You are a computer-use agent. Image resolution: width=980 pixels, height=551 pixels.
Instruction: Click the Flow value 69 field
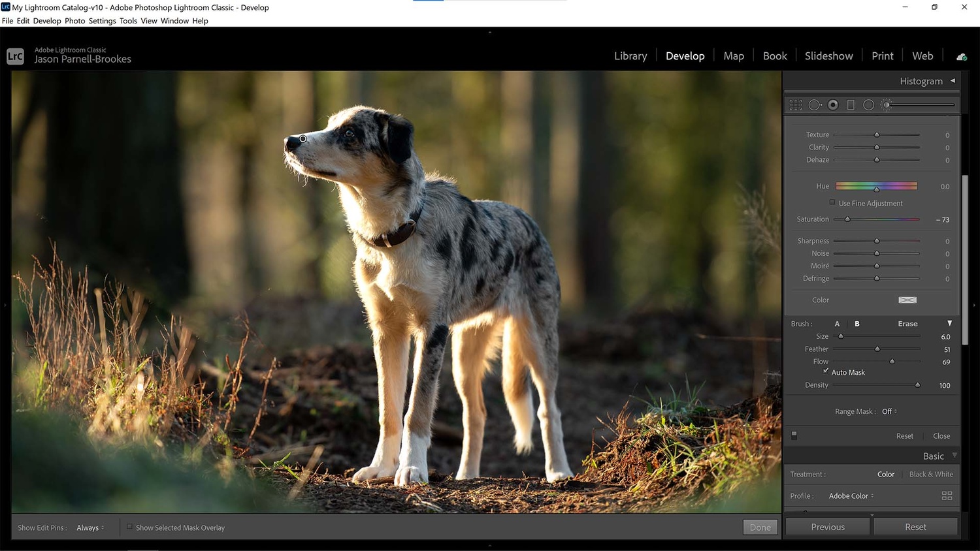946,362
